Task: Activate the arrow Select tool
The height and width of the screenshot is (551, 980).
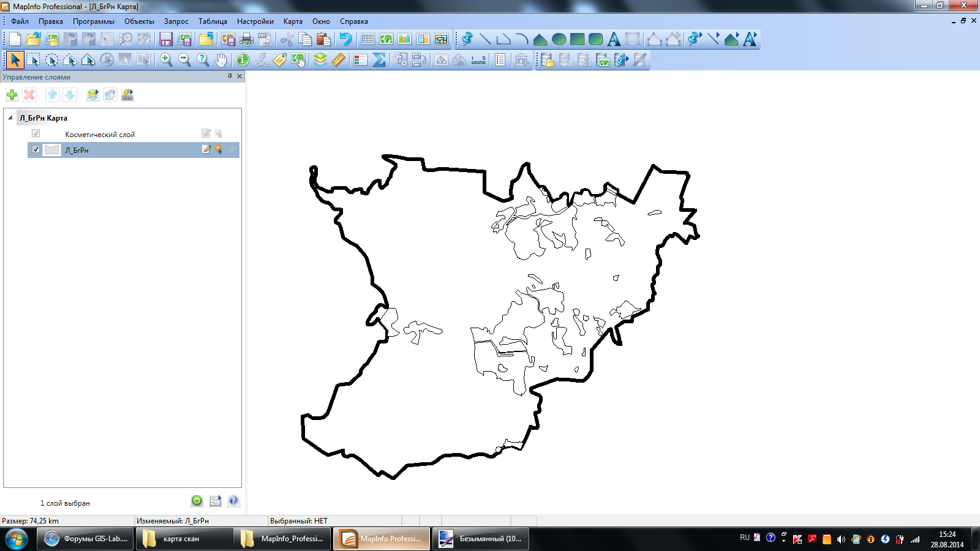Action: (x=15, y=59)
